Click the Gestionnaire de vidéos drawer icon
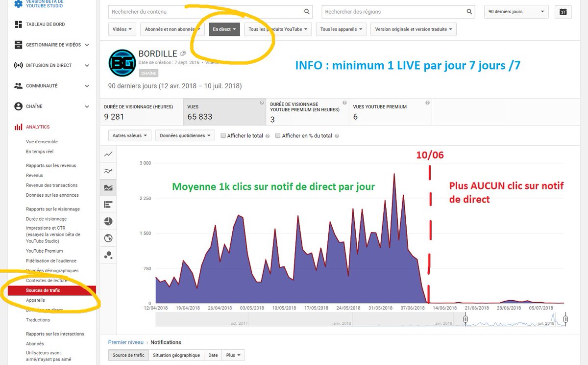The height and width of the screenshot is (365, 588). pyautogui.click(x=18, y=45)
